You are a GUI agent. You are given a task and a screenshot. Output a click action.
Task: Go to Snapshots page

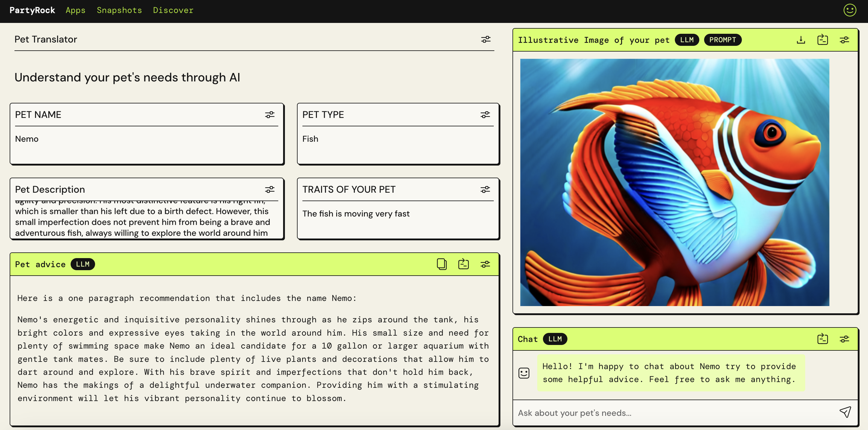pos(119,11)
